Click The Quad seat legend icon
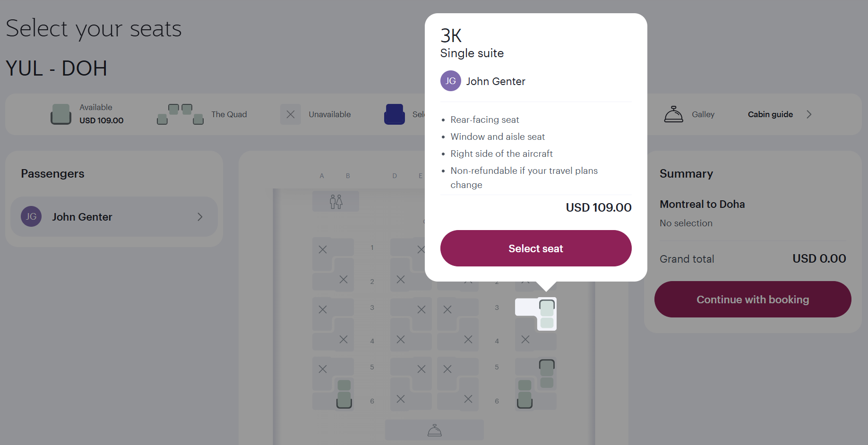Image resolution: width=868 pixels, height=445 pixels. [180, 114]
